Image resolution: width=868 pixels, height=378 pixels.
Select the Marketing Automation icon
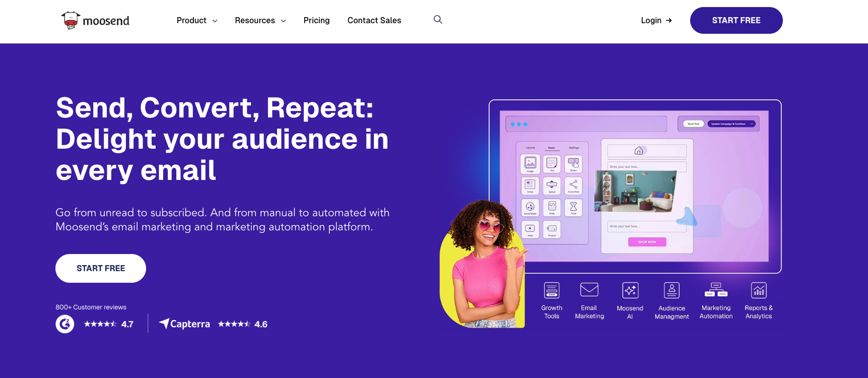(716, 290)
